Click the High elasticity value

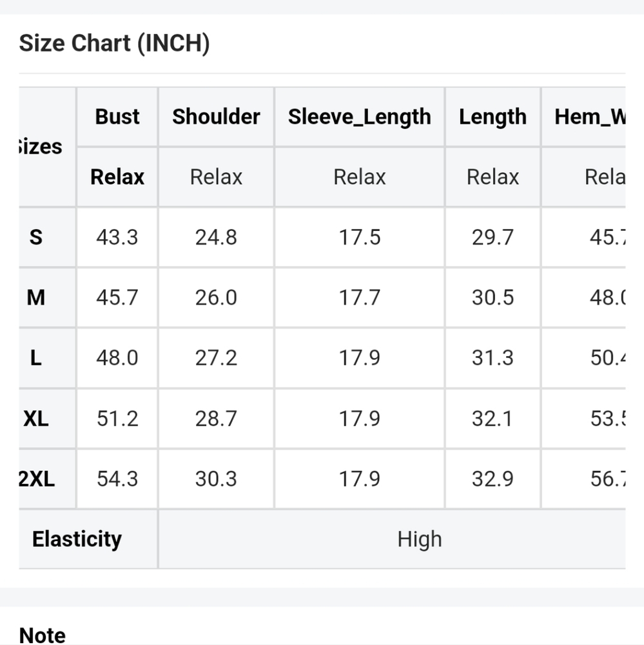pyautogui.click(x=420, y=539)
